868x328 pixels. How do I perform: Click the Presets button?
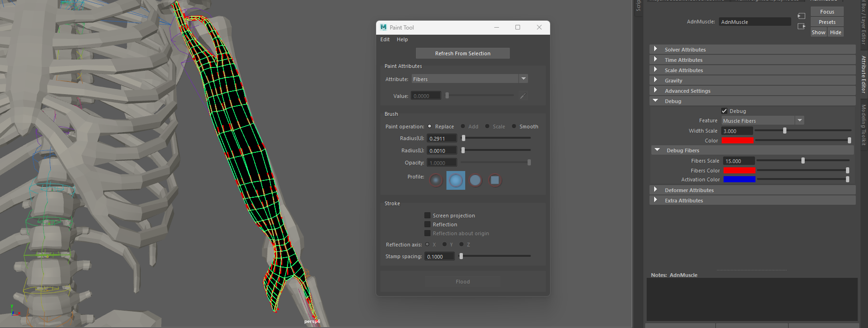pyautogui.click(x=827, y=22)
